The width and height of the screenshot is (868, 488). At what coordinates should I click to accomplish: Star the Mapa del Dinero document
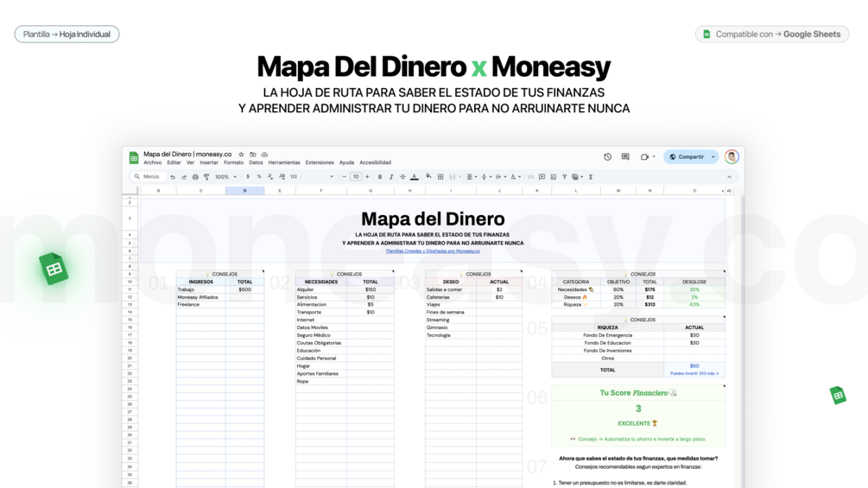241,155
